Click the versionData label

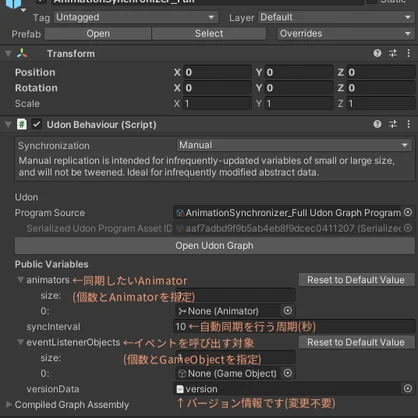[x=53, y=389]
